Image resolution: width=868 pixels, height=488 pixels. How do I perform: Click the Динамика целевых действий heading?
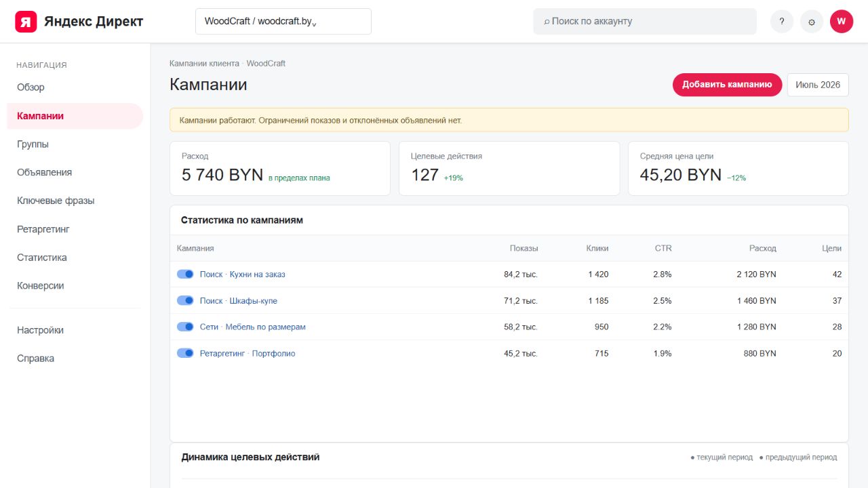250,457
